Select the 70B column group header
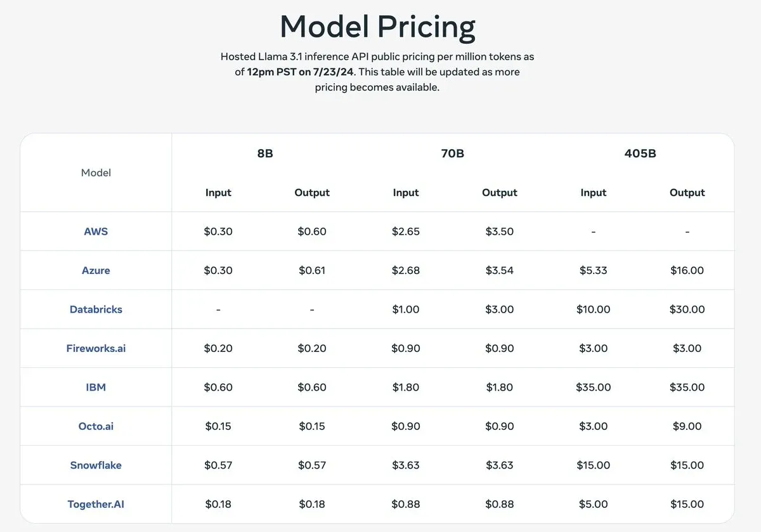 (x=452, y=153)
